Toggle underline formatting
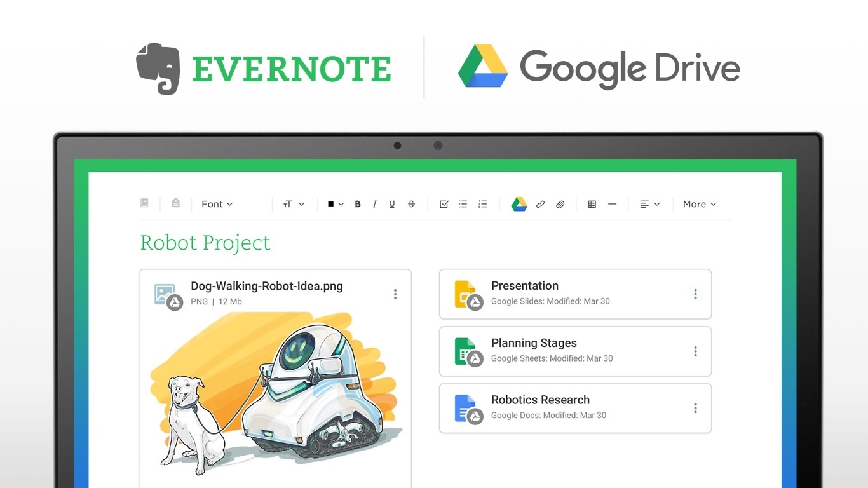Screen dimensions: 868x488 392,204
